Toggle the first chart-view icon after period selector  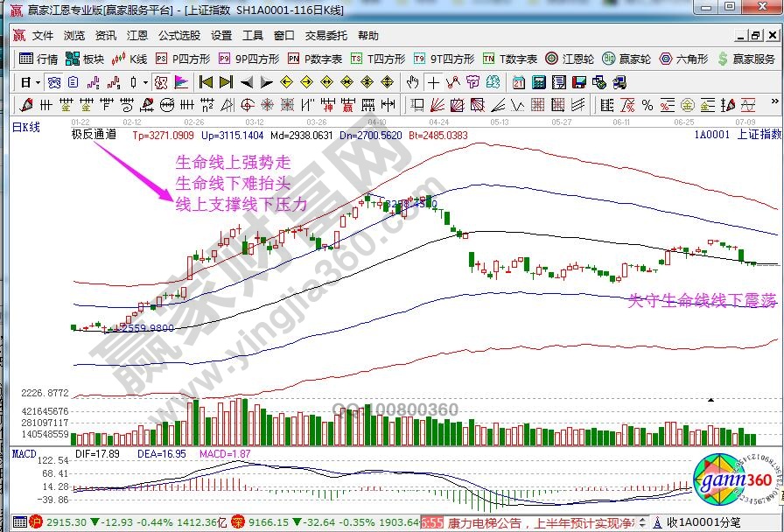point(54,82)
